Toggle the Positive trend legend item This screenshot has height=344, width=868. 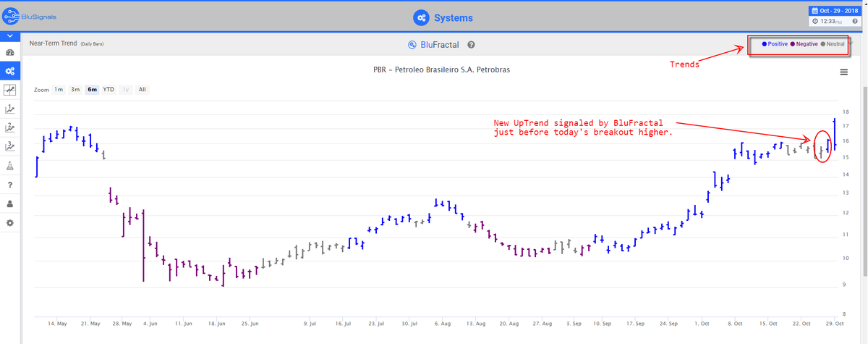(774, 44)
